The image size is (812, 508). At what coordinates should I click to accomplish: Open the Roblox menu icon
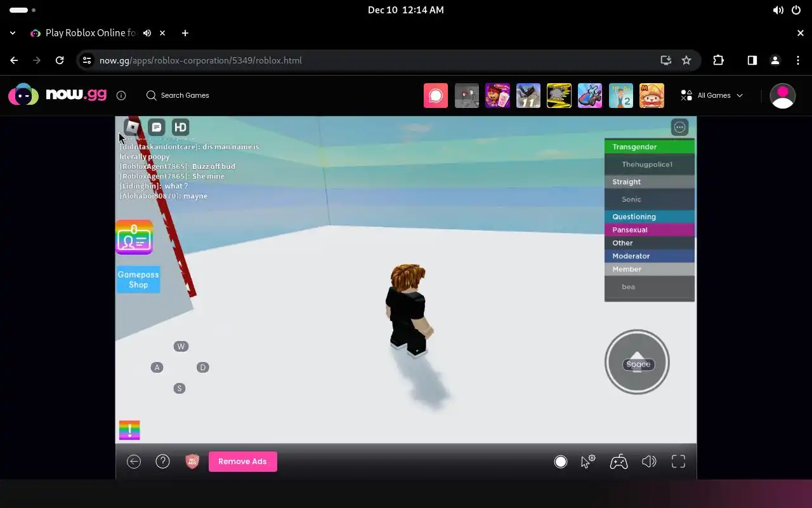132,127
